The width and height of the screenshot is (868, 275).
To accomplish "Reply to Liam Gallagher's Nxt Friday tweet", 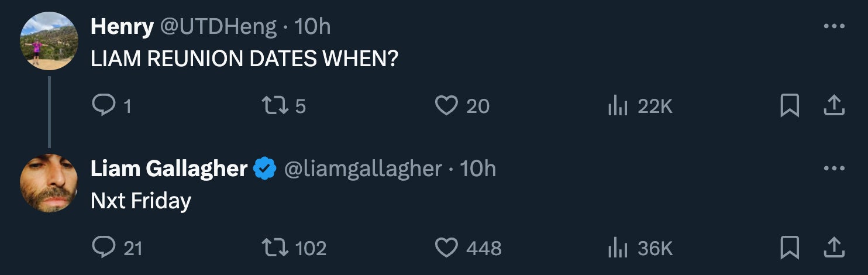I will 103,248.
